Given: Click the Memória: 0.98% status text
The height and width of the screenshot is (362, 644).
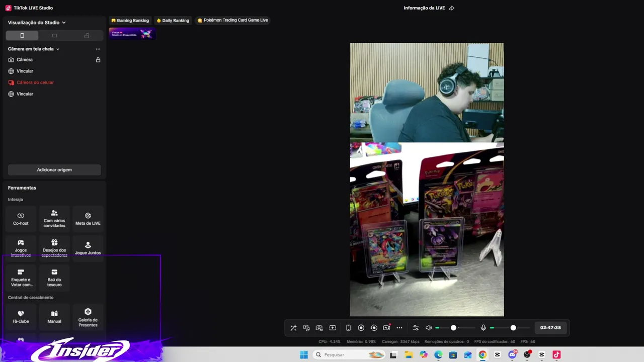Looking at the screenshot, I should coord(361,342).
